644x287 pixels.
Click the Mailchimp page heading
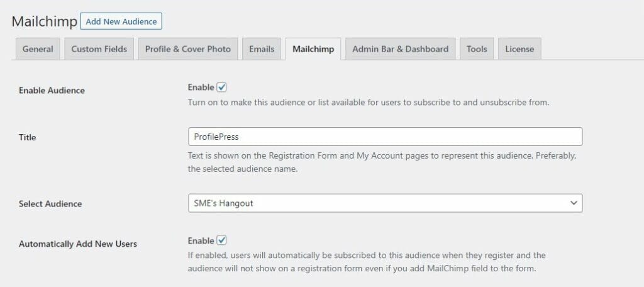45,21
